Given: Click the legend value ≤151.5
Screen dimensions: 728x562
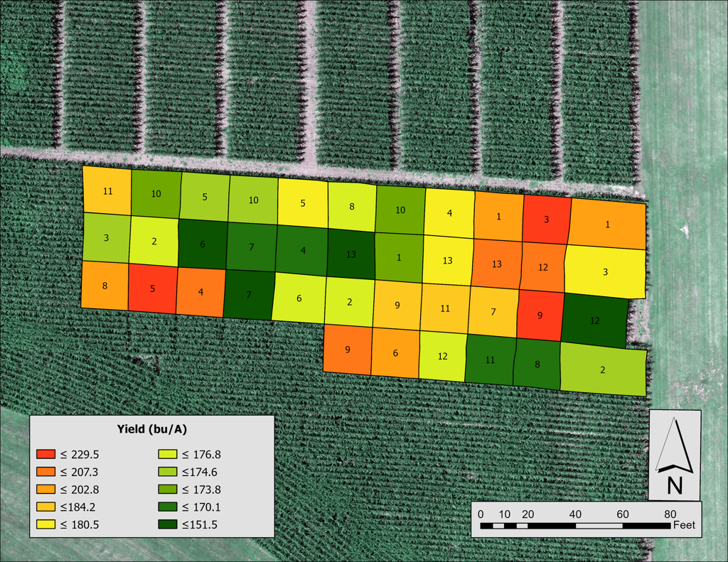Looking at the screenshot, I should pyautogui.click(x=199, y=525).
